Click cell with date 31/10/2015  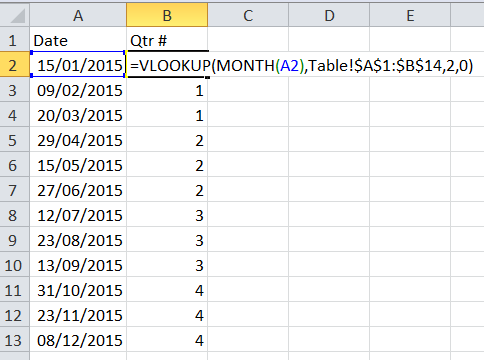[x=78, y=290]
